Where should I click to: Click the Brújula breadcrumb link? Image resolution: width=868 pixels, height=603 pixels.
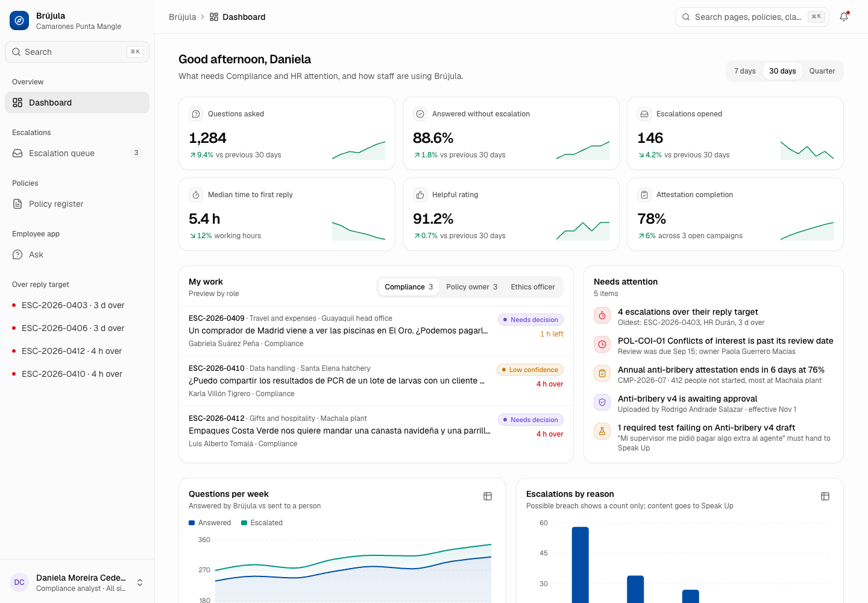[182, 17]
